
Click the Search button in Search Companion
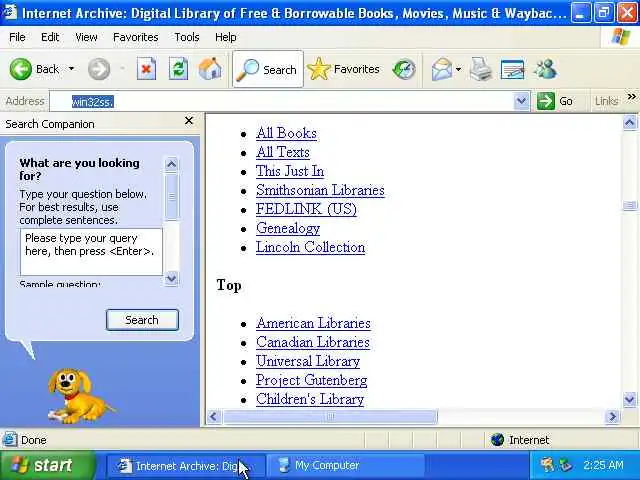pyautogui.click(x=142, y=320)
